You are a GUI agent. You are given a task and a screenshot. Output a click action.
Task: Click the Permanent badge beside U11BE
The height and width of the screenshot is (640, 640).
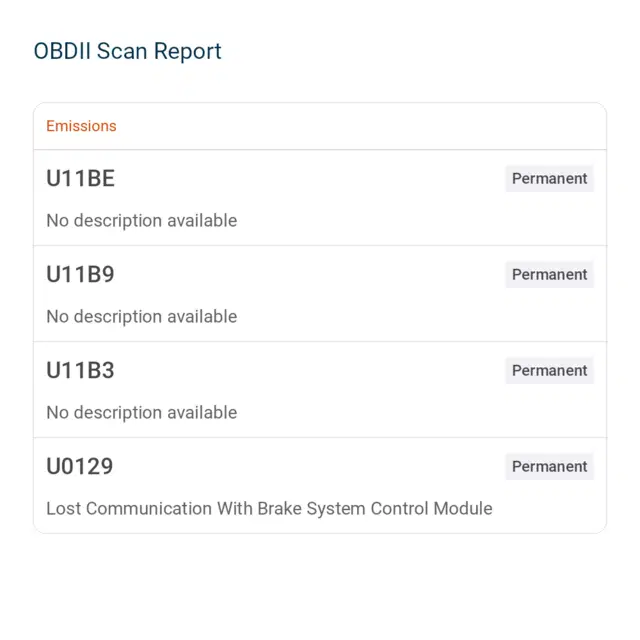(x=549, y=178)
